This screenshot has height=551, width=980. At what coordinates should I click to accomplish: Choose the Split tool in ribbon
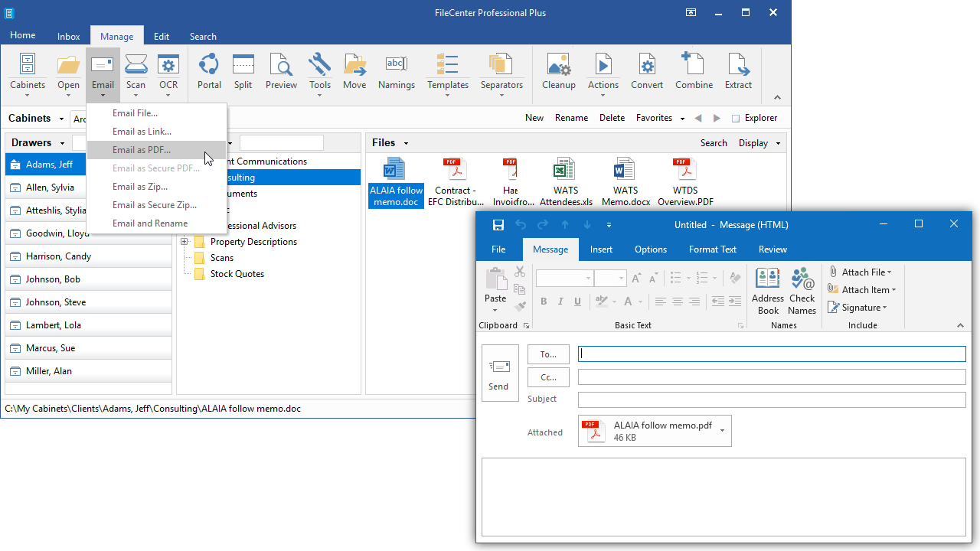[x=243, y=73]
